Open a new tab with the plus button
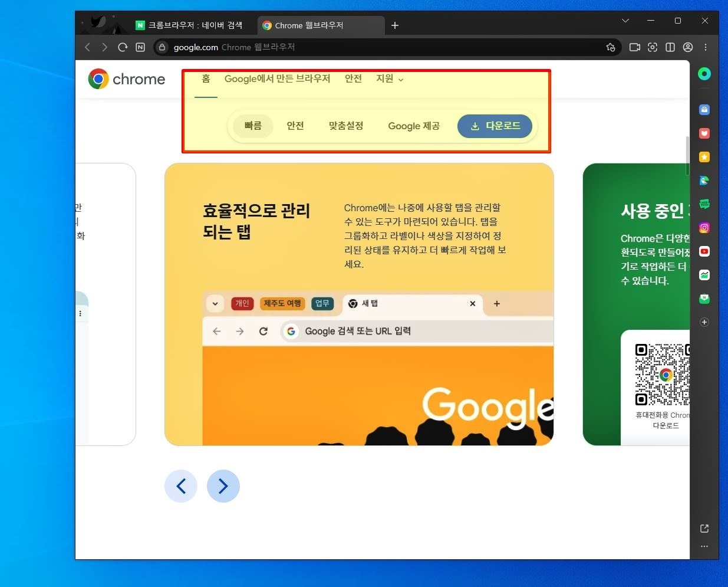728x587 pixels. pyautogui.click(x=395, y=25)
